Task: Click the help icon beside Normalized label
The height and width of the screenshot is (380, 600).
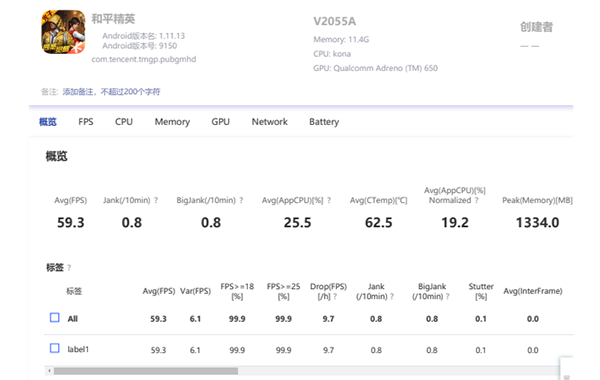Action: (476, 200)
